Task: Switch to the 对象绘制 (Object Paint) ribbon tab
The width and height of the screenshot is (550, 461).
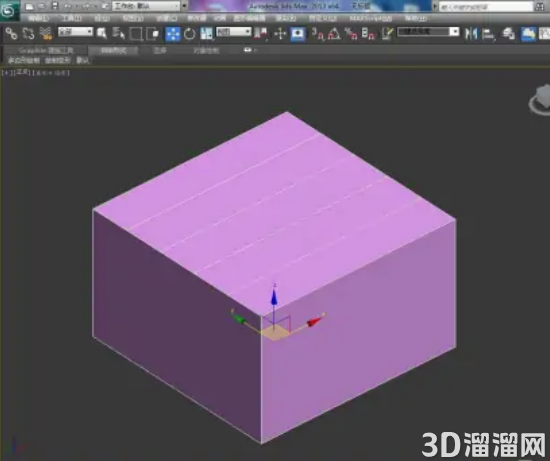Action: tap(206, 51)
